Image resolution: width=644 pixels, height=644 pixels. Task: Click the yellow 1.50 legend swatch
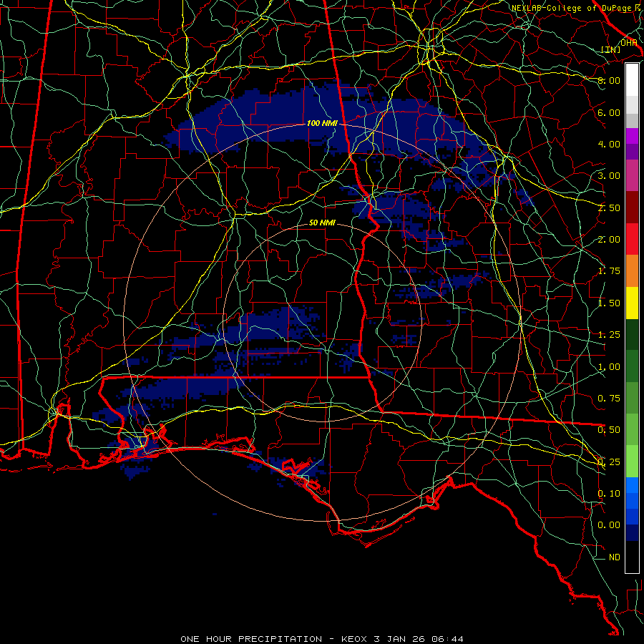coord(632,303)
